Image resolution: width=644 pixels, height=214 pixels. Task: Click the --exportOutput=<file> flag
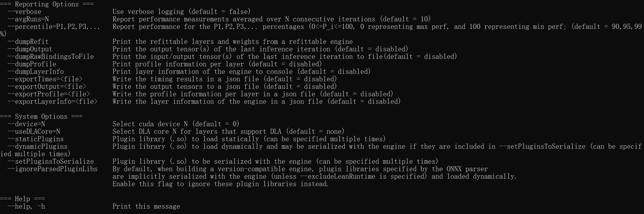click(x=47, y=87)
